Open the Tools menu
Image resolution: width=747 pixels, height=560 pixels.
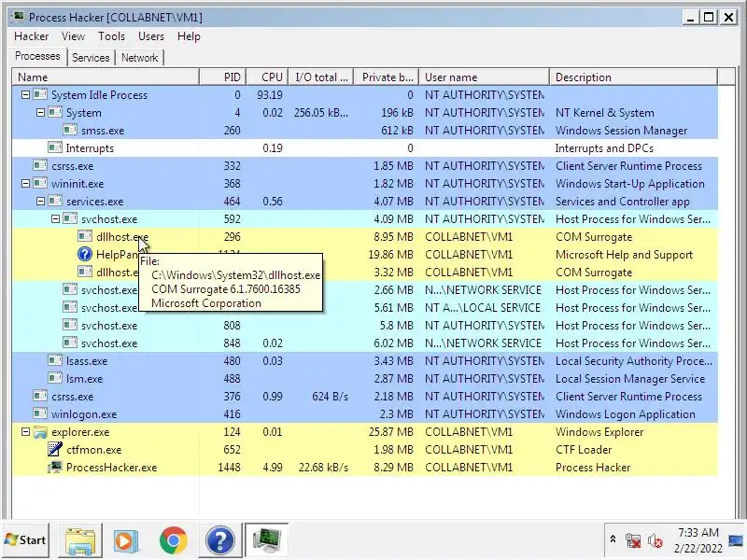pyautogui.click(x=111, y=36)
